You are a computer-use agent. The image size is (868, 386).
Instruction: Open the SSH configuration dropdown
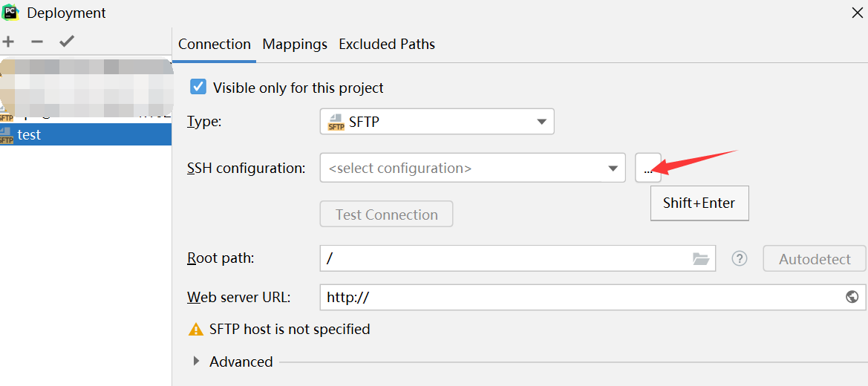pyautogui.click(x=473, y=168)
